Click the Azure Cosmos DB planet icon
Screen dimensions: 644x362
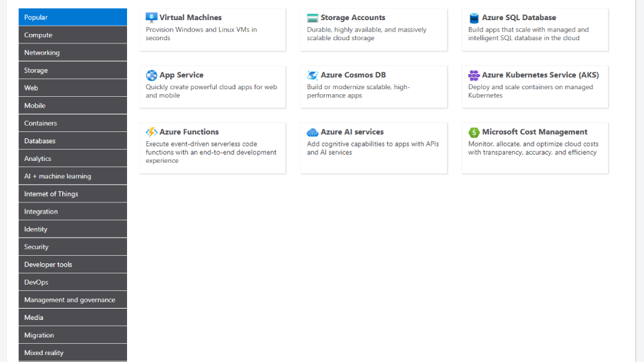(x=313, y=75)
